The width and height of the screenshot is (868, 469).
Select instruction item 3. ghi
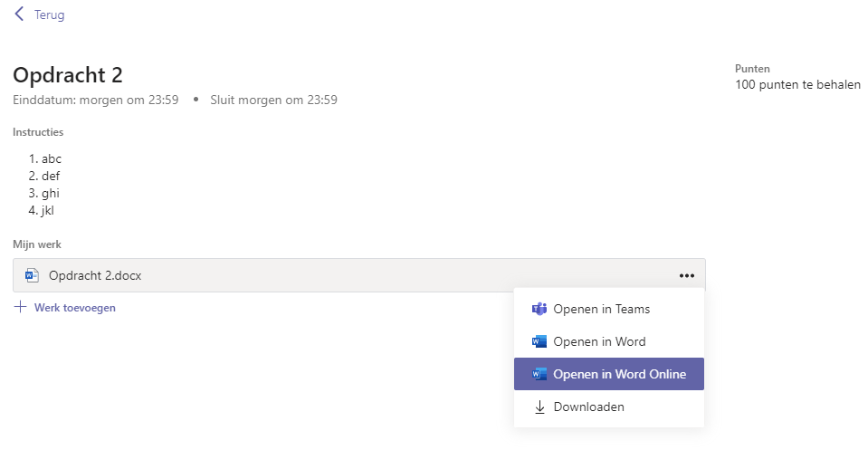[44, 193]
